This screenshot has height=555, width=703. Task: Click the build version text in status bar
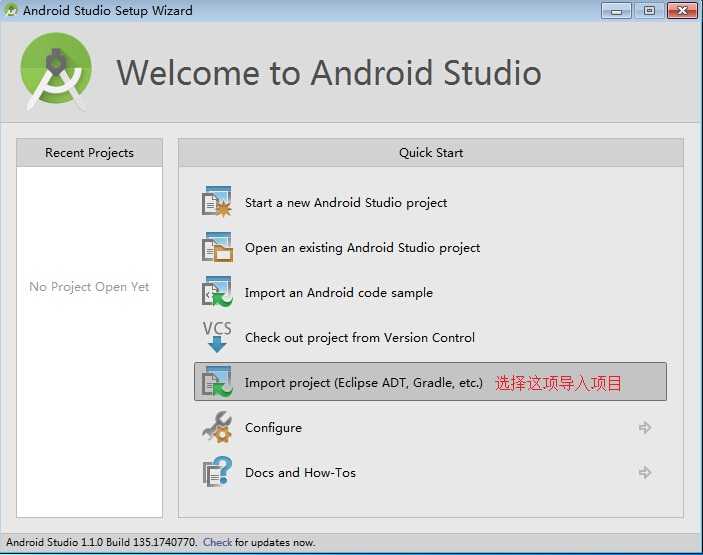coord(101,542)
